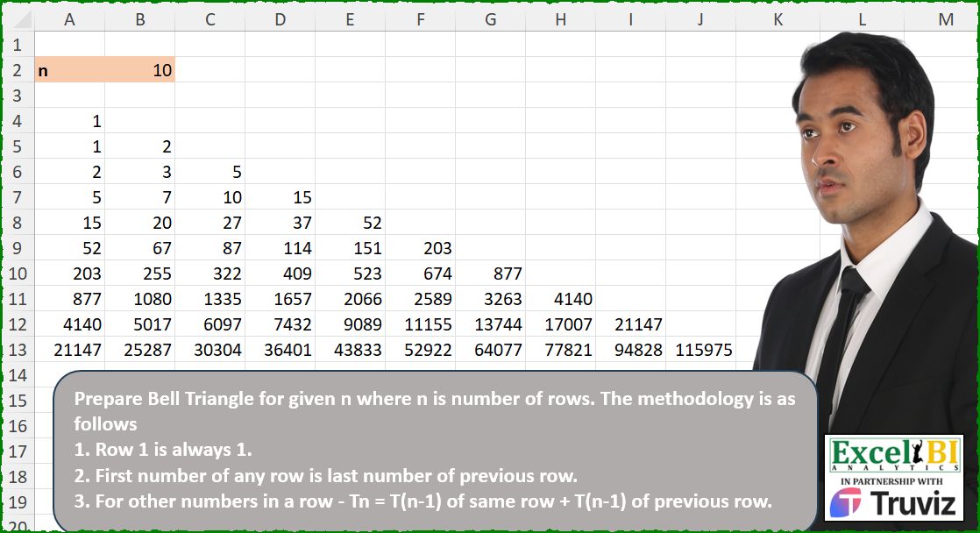
Task: Select column M header
Action: pyautogui.click(x=941, y=19)
